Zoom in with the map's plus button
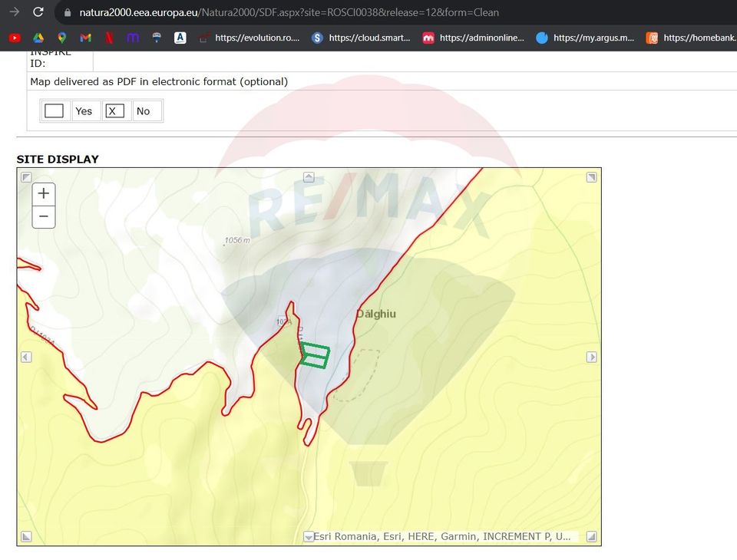Image resolution: width=737 pixels, height=560 pixels. (x=43, y=194)
